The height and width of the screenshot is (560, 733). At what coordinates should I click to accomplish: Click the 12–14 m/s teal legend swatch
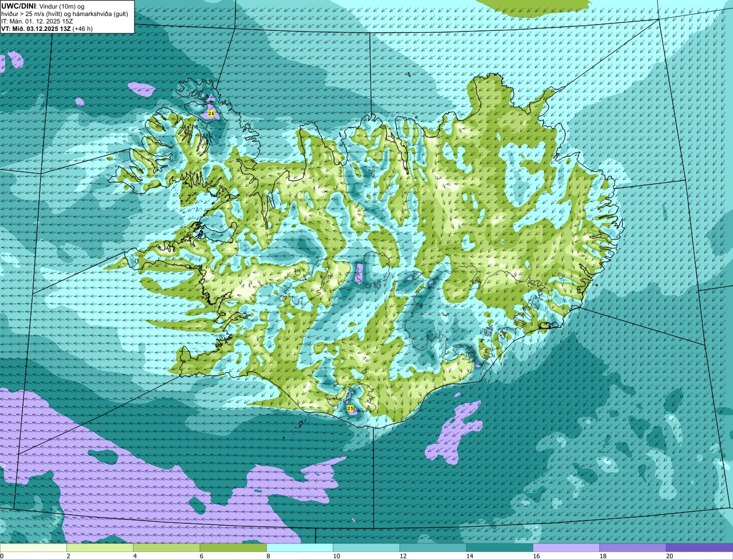pyautogui.click(x=433, y=547)
